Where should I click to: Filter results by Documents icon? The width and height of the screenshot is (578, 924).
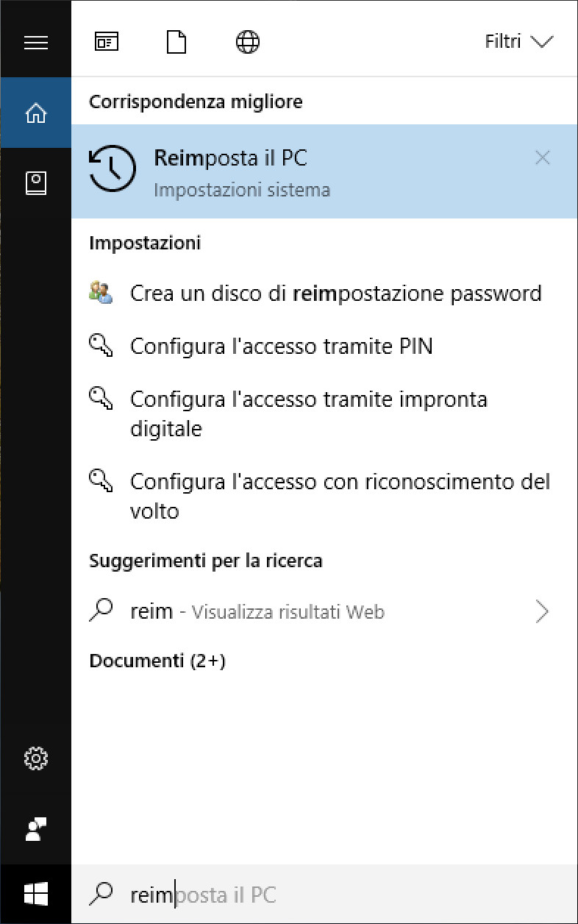click(176, 43)
